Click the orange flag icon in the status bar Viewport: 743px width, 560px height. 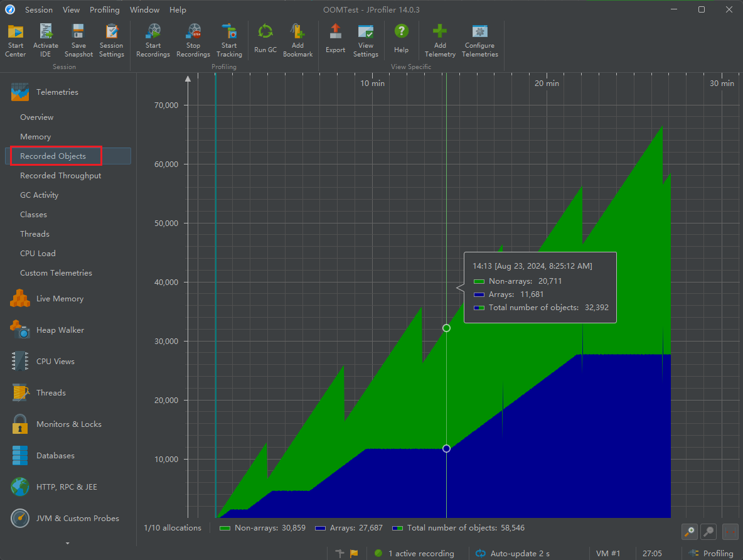pyautogui.click(x=354, y=553)
